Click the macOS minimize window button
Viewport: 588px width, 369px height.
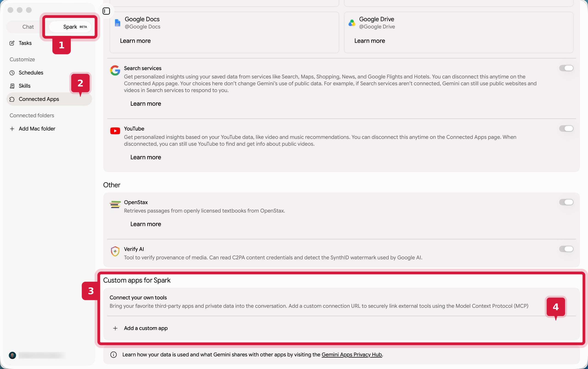point(20,10)
